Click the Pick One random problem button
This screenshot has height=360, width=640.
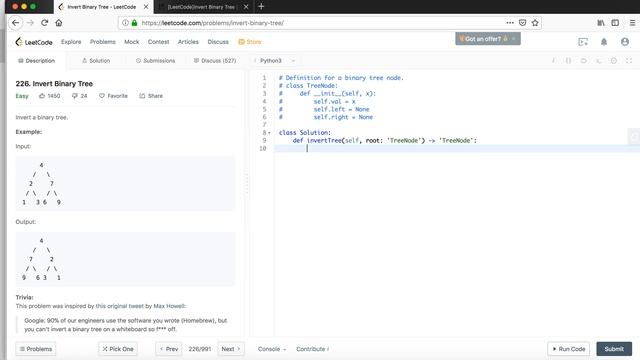[118, 349]
